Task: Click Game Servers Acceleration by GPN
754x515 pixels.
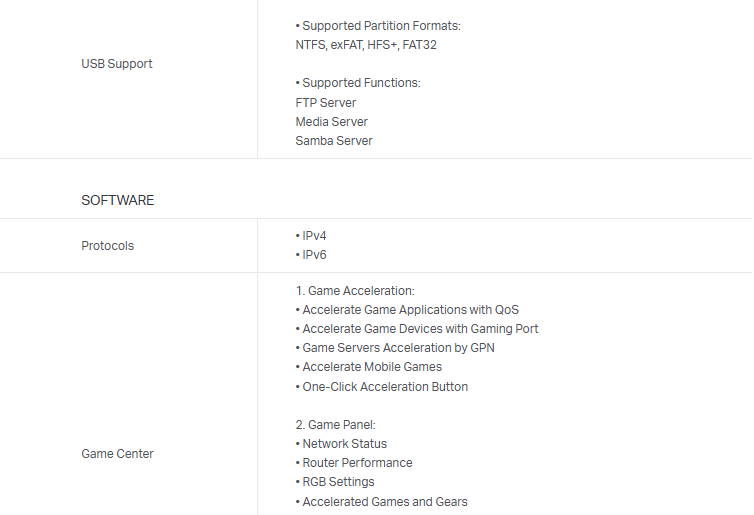Action: [396, 348]
